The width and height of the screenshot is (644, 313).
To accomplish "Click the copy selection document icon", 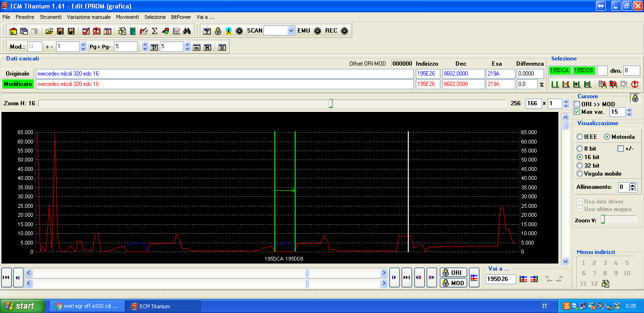I will pyautogui.click(x=602, y=85).
